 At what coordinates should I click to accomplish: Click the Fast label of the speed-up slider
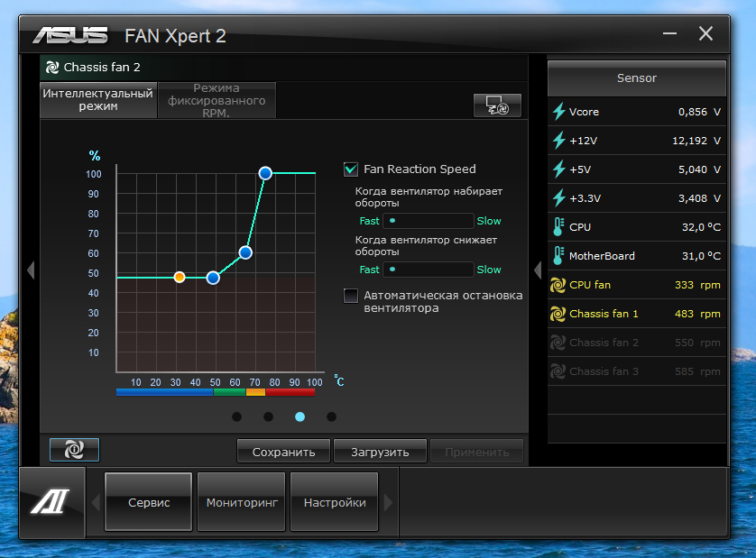tap(369, 221)
